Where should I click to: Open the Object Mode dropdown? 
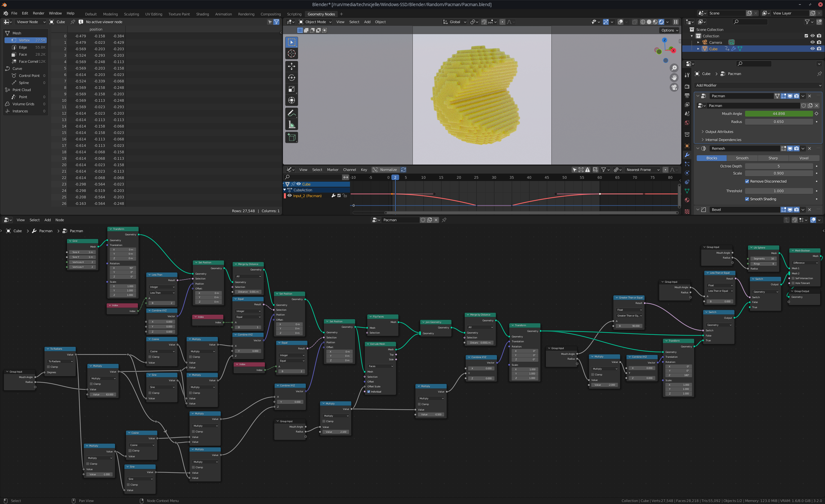315,22
